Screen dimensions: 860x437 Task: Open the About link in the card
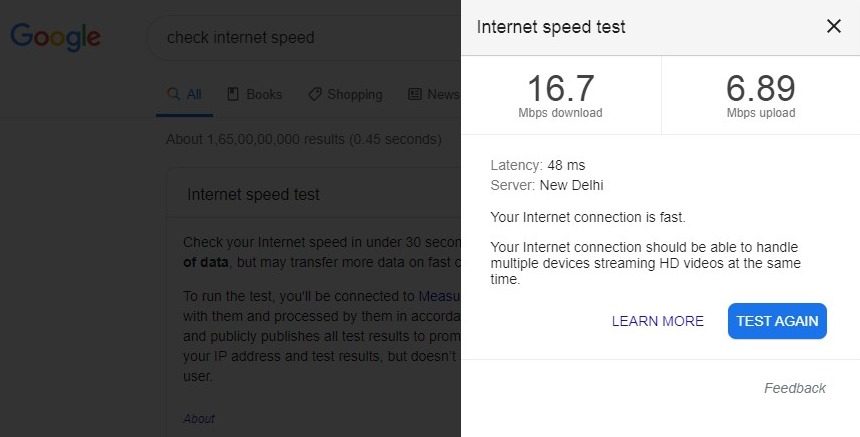pyautogui.click(x=198, y=418)
